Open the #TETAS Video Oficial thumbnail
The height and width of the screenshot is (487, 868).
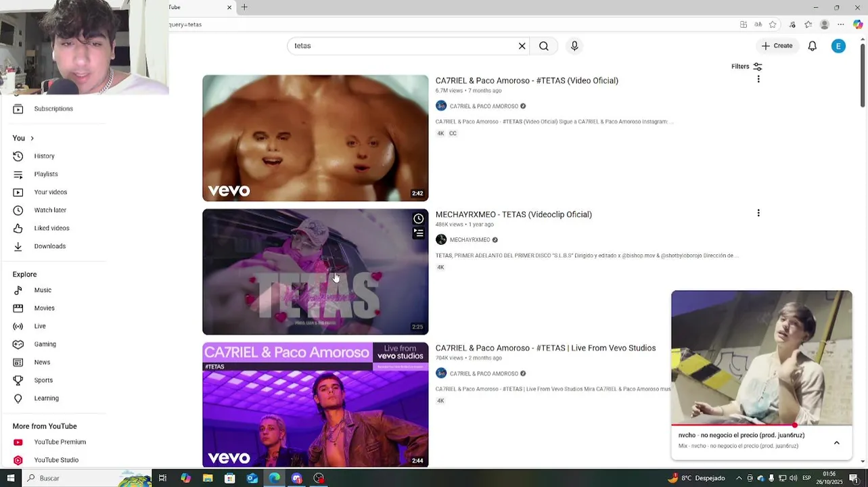pos(315,138)
